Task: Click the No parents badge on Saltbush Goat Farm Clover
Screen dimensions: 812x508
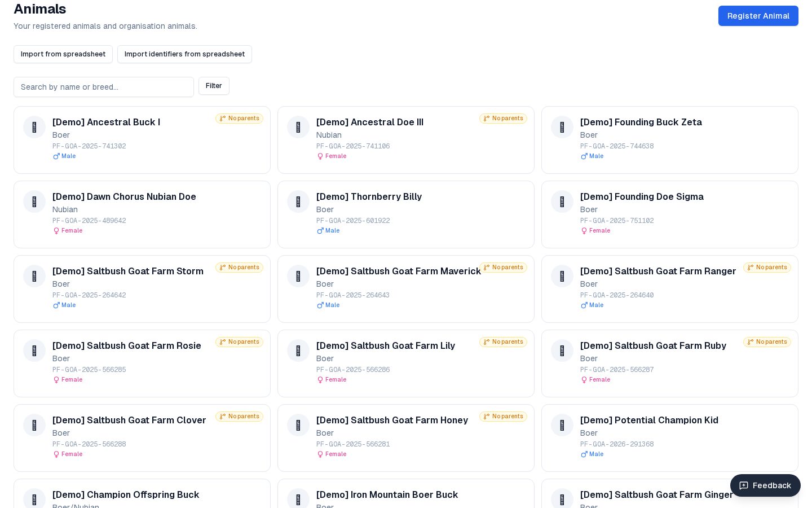Action: 239,417
